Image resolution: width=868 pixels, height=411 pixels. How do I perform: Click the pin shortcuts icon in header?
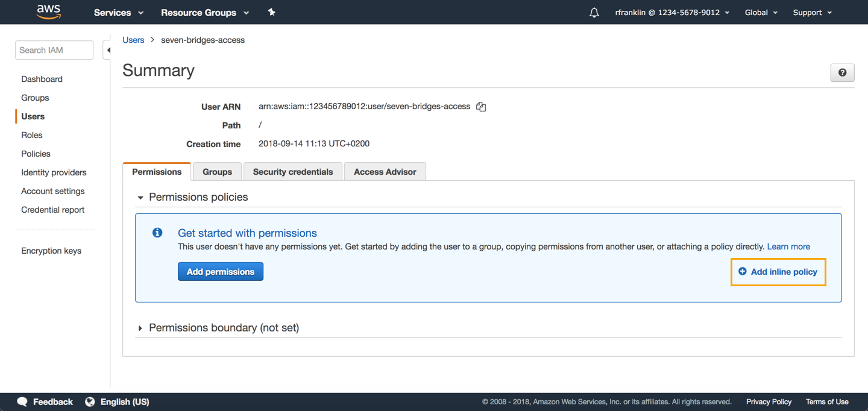(x=272, y=12)
